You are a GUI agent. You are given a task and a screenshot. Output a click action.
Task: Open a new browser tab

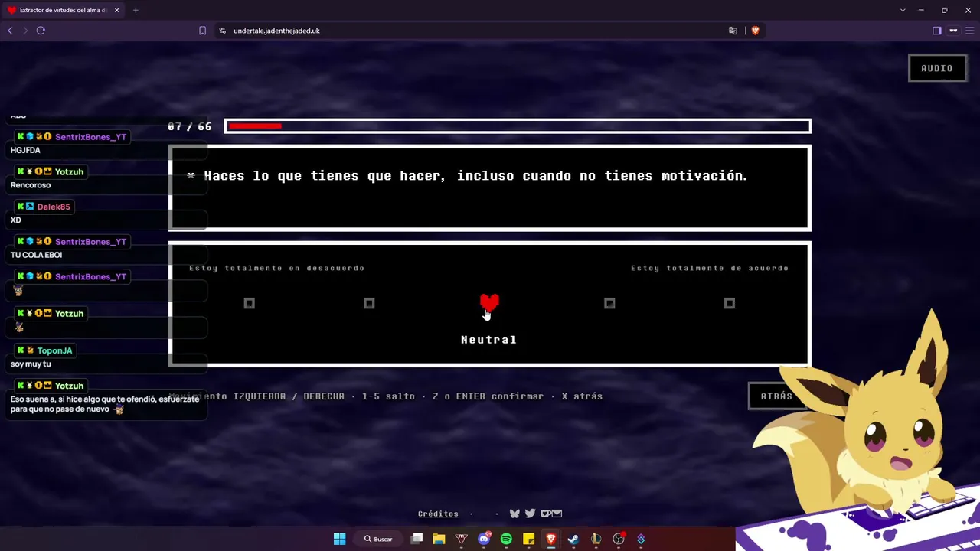[x=136, y=10]
